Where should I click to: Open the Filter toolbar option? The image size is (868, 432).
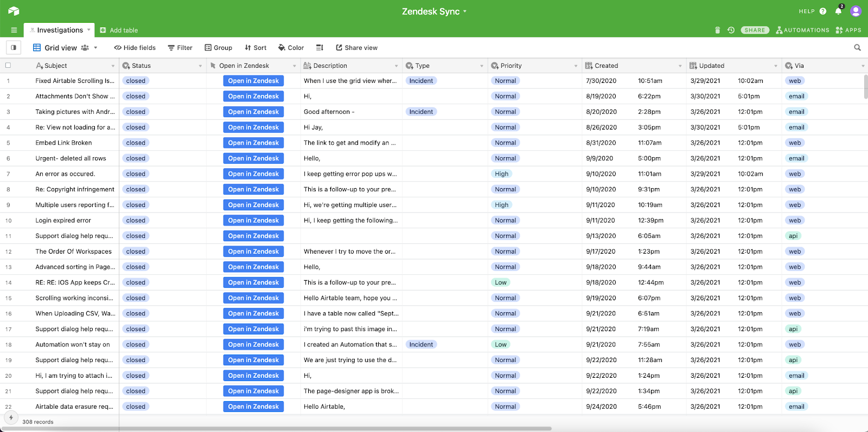pos(180,48)
